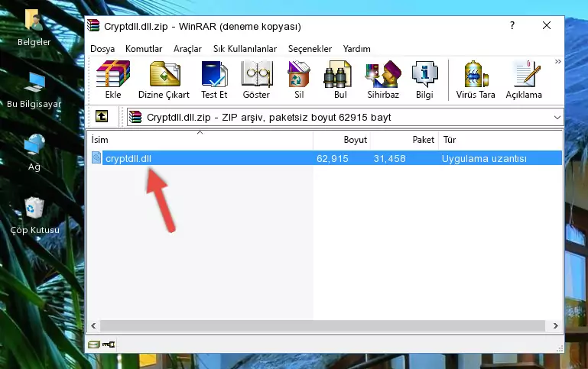Image resolution: width=588 pixels, height=369 pixels.
Task: Click the Sil delete icon
Action: tap(299, 79)
